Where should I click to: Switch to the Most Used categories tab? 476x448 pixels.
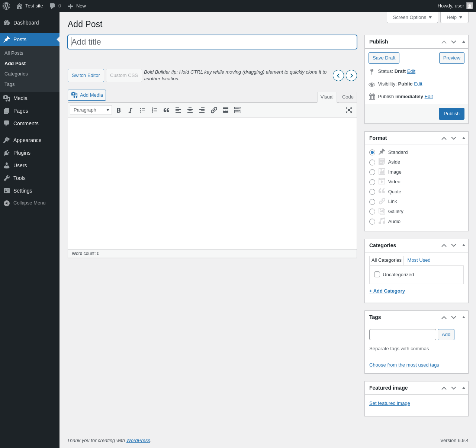[x=419, y=260]
